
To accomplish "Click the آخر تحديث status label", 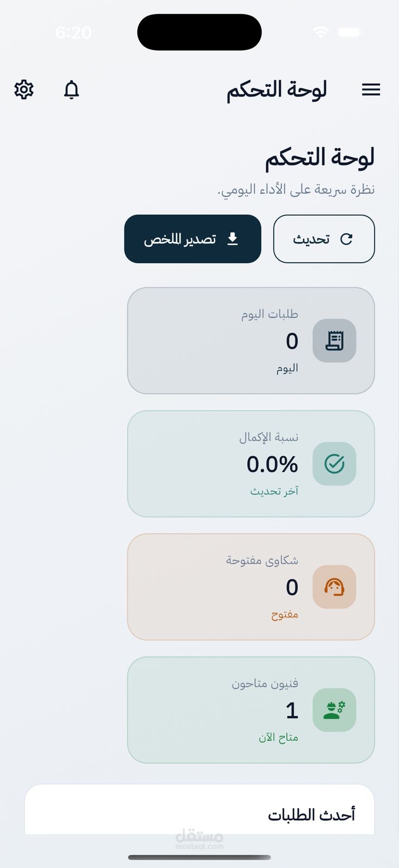I will 275,490.
